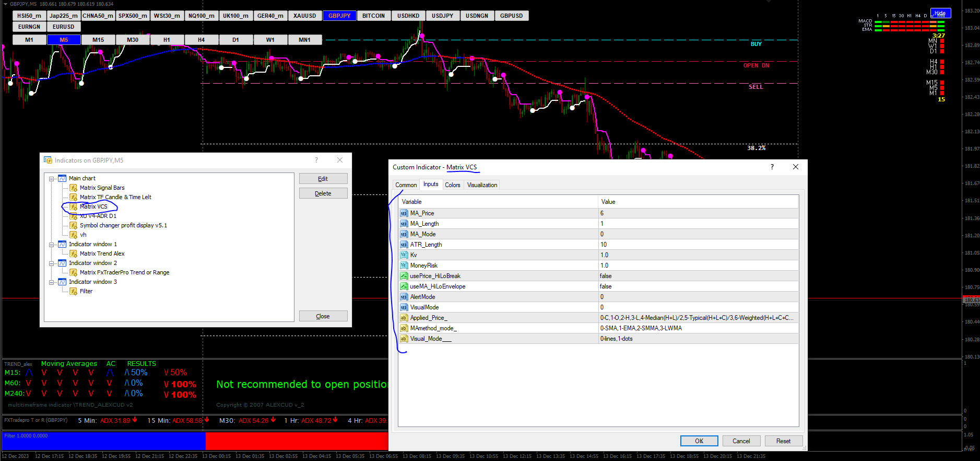Click Edit in the Indicators dialog
This screenshot has width=980, height=461.
[x=323, y=179]
